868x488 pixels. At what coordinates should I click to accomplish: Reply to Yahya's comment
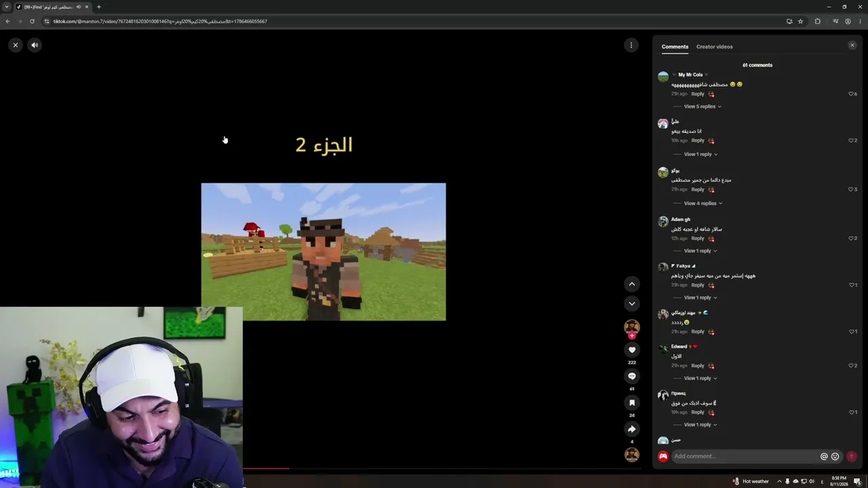(x=698, y=285)
